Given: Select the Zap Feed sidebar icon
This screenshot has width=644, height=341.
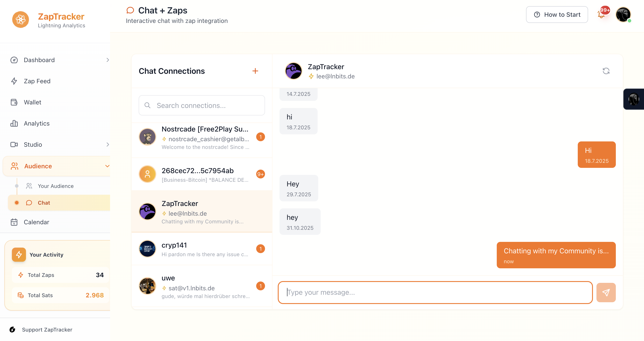Looking at the screenshot, I should [x=14, y=81].
